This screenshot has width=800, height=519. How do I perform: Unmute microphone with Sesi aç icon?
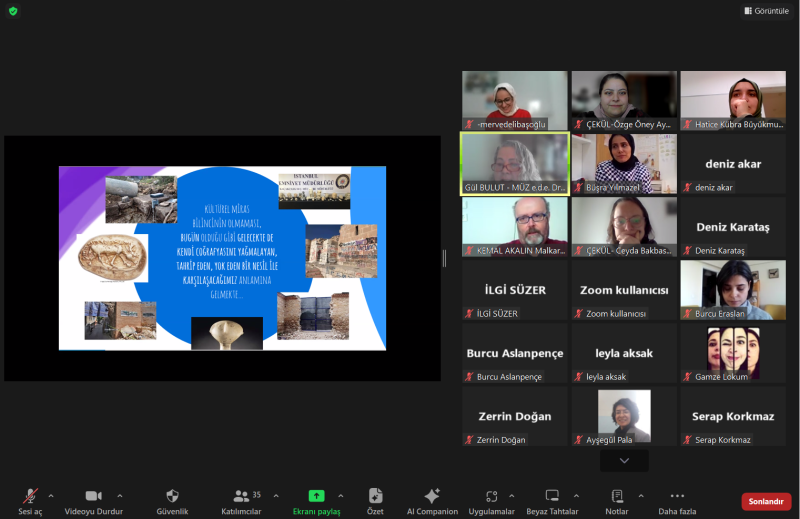pos(30,496)
